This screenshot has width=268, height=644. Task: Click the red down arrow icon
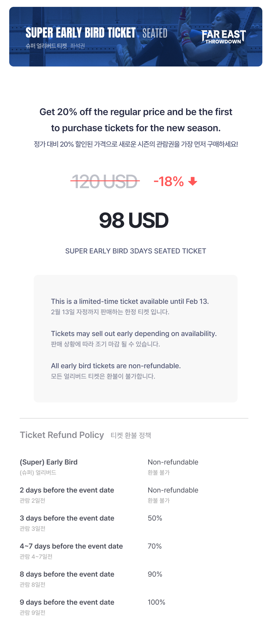(x=193, y=181)
